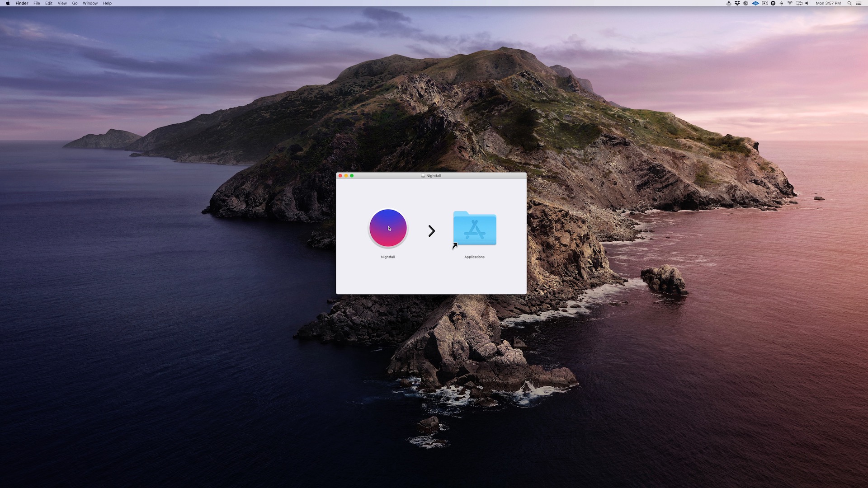This screenshot has height=488, width=868.
Task: Open the Help menu
Action: tap(107, 3)
